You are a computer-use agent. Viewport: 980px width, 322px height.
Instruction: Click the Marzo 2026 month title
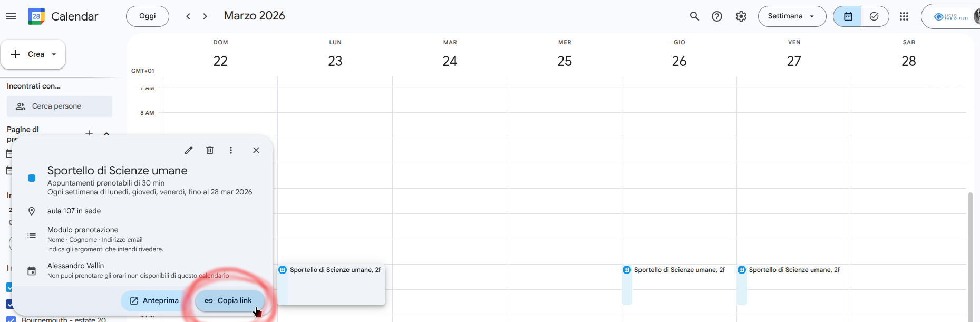(x=255, y=16)
